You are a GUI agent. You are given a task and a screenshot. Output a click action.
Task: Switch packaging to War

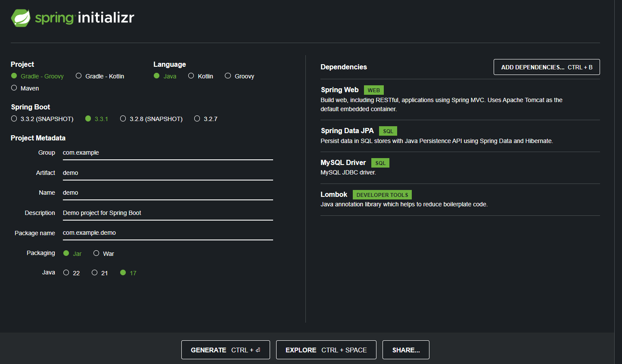[104, 254]
